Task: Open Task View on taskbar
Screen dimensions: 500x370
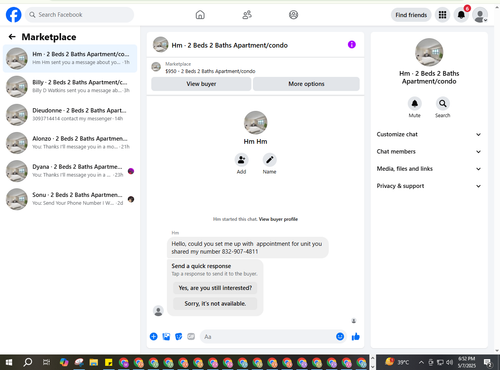Action: point(46,362)
